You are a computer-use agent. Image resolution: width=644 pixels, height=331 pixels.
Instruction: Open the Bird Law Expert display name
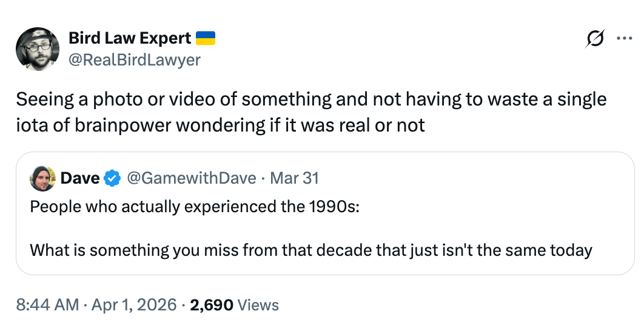pyautogui.click(x=130, y=38)
